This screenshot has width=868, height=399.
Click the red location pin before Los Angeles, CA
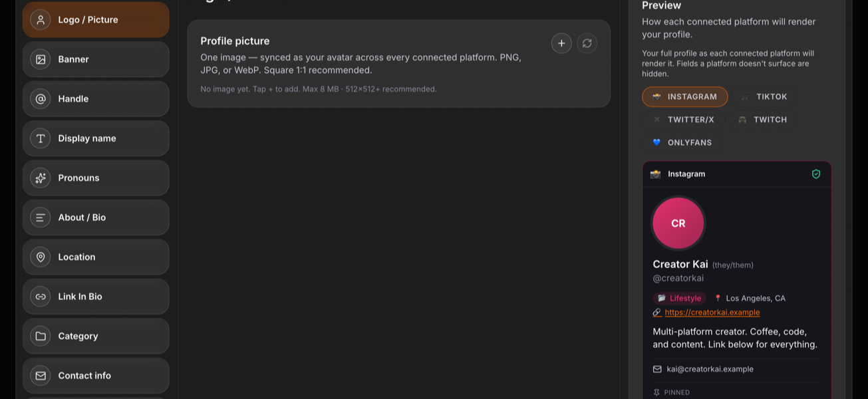[718, 299]
